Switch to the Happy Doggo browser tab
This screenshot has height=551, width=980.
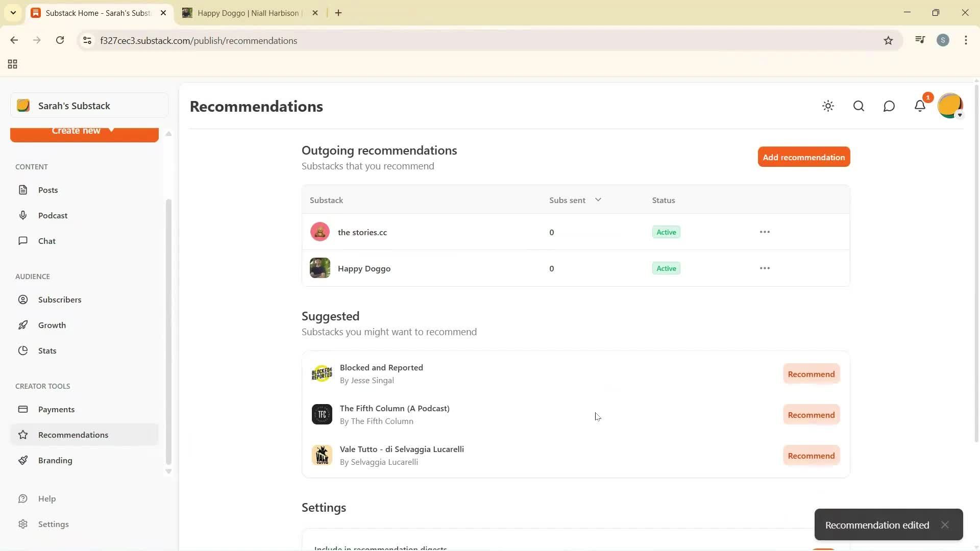coord(245,13)
